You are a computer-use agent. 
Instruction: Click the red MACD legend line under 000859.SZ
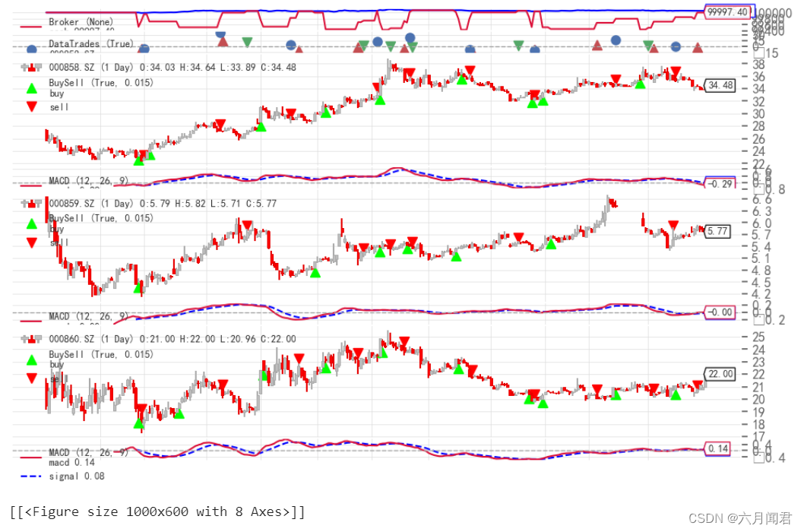point(30,321)
